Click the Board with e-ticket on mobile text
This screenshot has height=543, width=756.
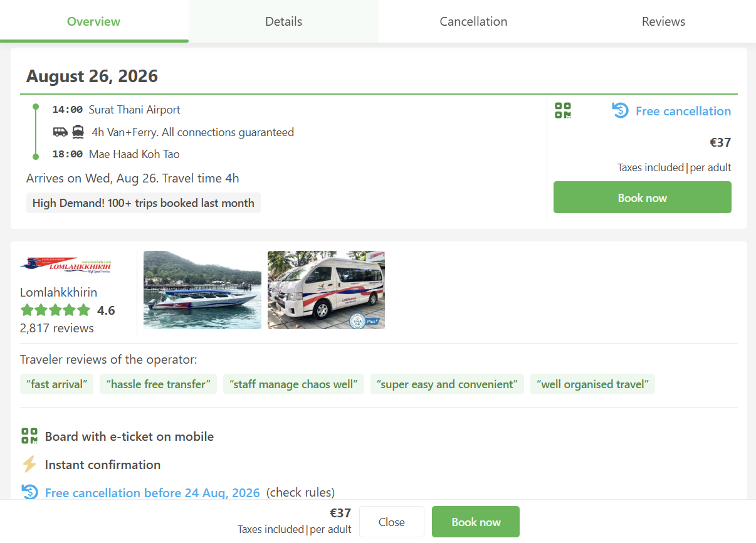click(129, 436)
